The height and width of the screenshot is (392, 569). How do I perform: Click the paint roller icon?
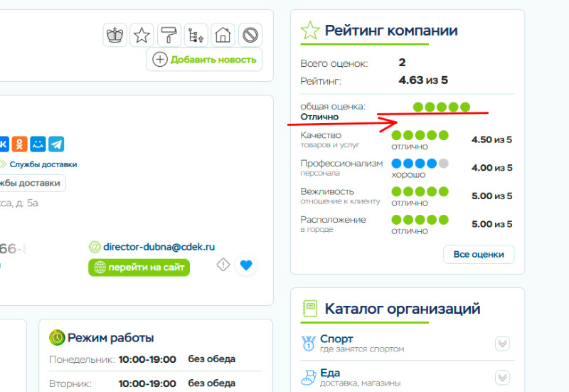169,35
